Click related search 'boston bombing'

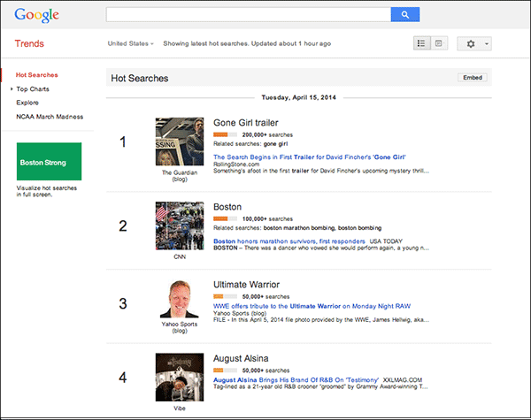point(359,228)
